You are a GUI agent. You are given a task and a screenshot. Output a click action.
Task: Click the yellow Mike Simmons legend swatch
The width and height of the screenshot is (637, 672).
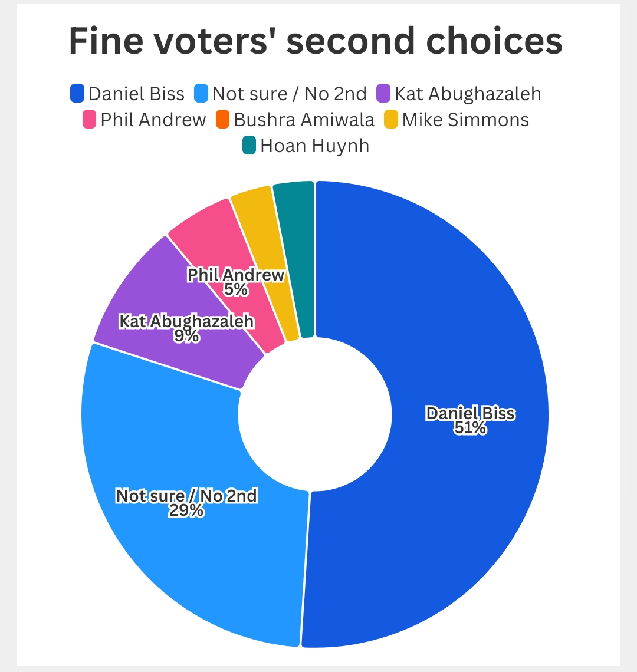pos(391,120)
